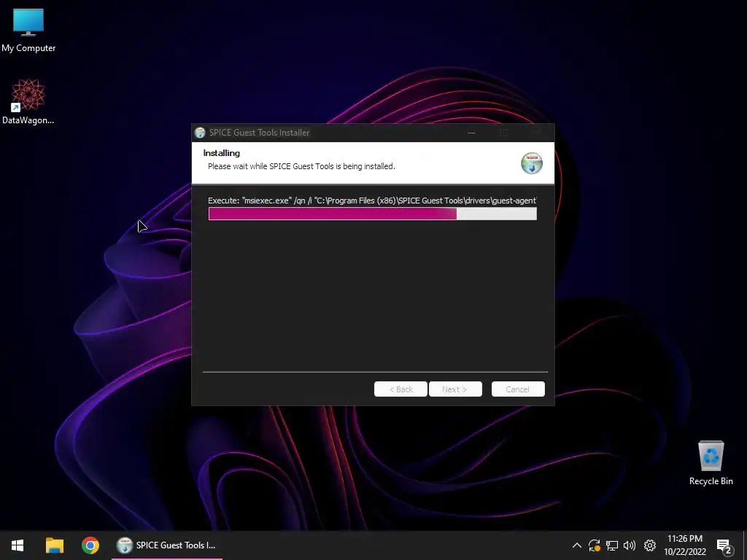Click Show Desktop strip at taskbar end
Image resolution: width=747 pixels, height=560 pixels.
click(745, 545)
